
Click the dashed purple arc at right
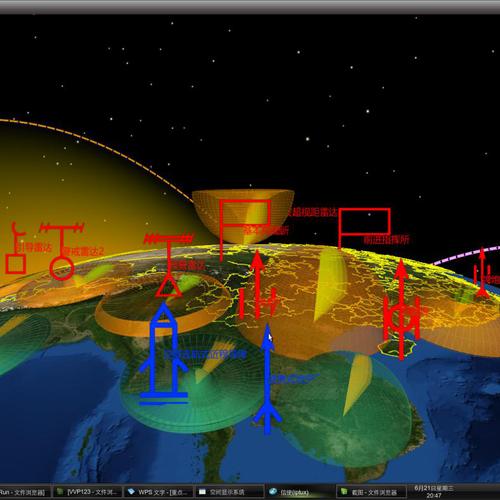pyautogui.click(x=467, y=254)
